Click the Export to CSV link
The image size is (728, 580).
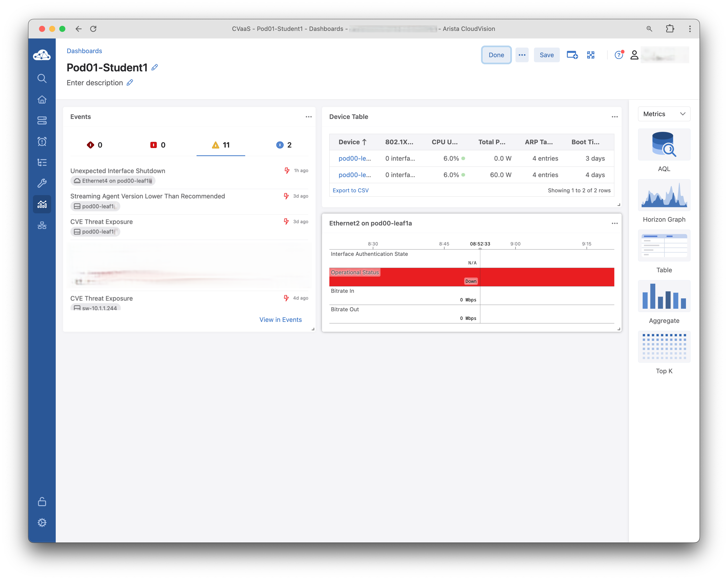[351, 190]
